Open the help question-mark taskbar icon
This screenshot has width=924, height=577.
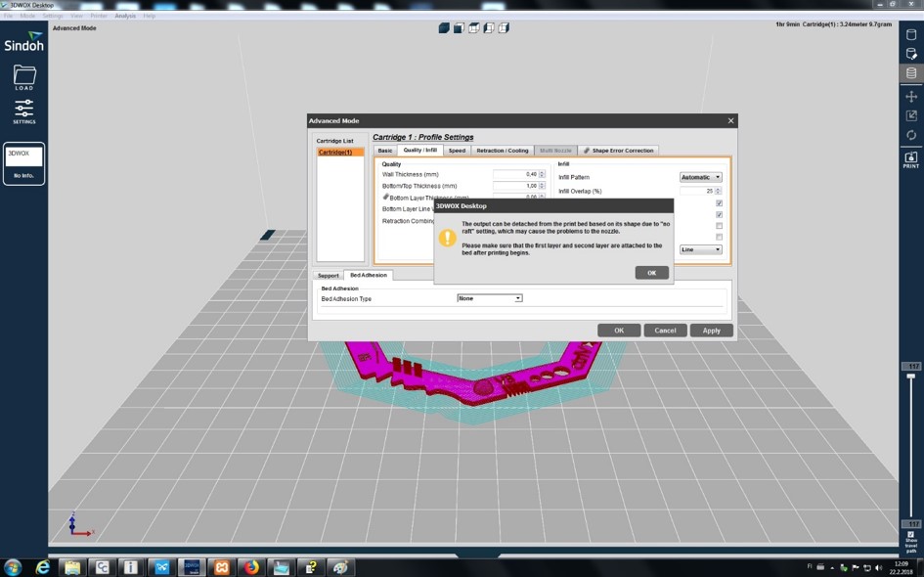pyautogui.click(x=311, y=567)
